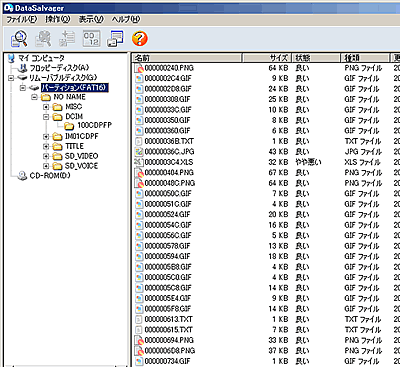Click the JPG image icon of 0000036C.JPG
The image size is (400, 367).
click(x=138, y=152)
